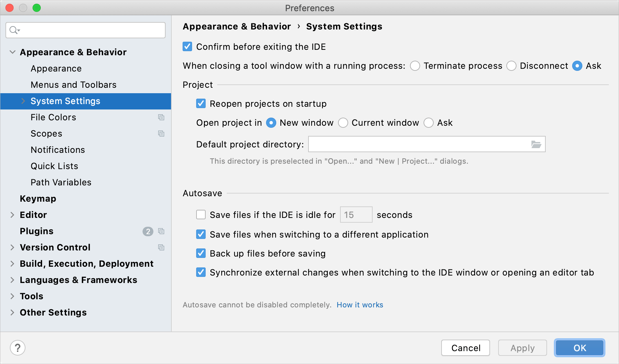Viewport: 619px width, 364px height.
Task: Click the project-level icon next to File Colors
Action: (161, 117)
